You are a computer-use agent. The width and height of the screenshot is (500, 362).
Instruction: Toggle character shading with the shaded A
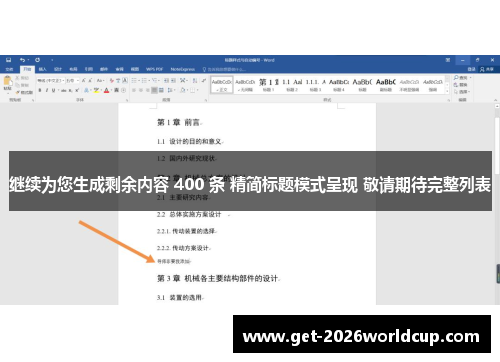click(117, 90)
